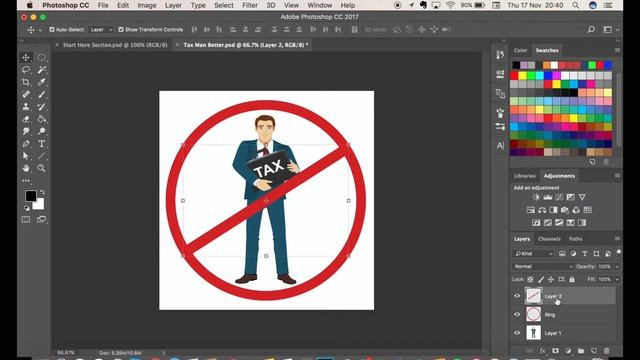The image size is (640, 360).
Task: Open the Layer menu
Action: (173, 5)
